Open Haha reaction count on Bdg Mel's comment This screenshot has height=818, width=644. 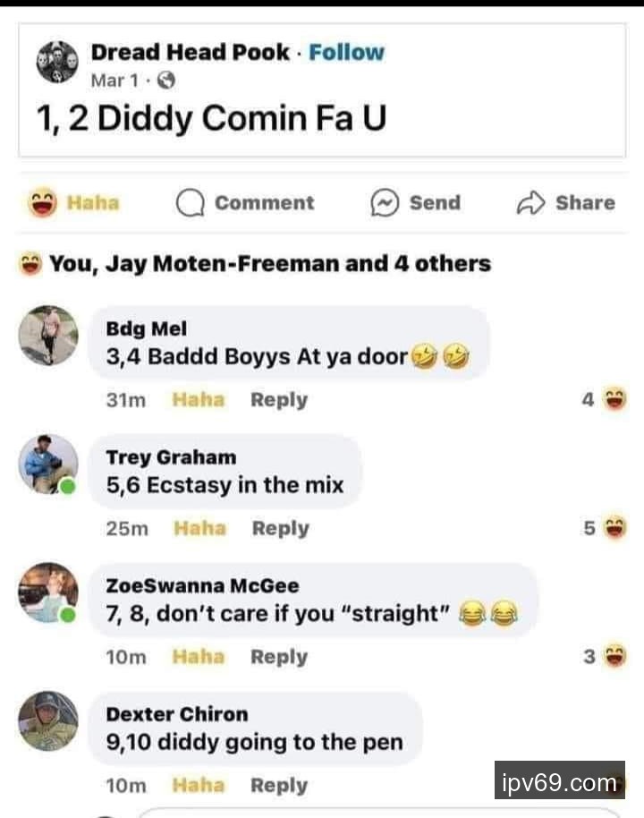(x=605, y=400)
